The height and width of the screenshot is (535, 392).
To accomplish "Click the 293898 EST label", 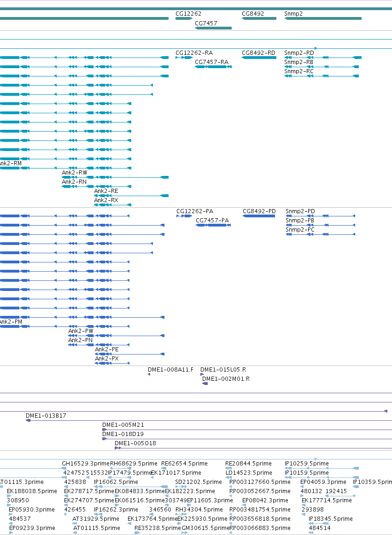I will [x=312, y=509].
